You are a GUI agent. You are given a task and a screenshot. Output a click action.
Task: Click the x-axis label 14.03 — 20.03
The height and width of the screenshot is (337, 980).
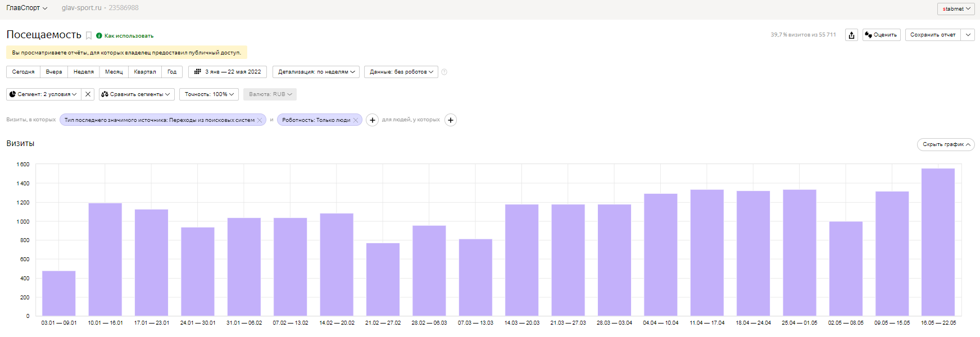(521, 323)
